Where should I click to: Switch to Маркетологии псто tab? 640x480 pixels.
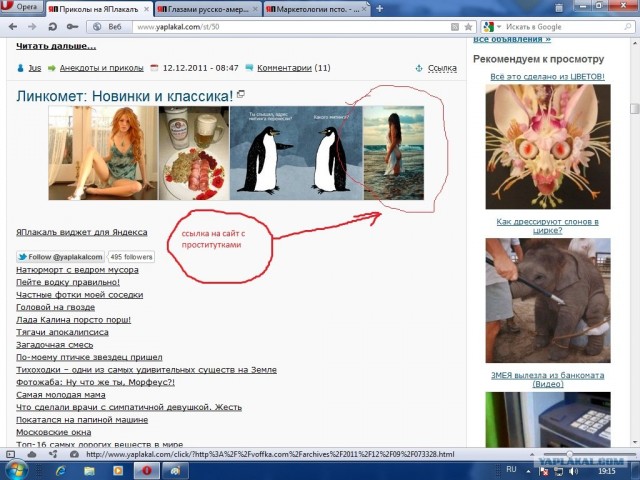pos(313,9)
